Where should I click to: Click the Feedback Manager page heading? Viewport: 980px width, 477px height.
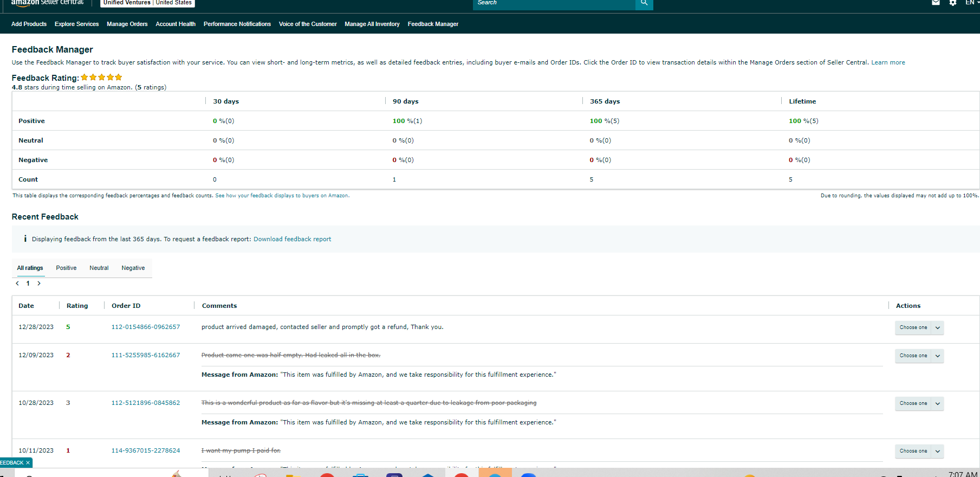tap(53, 49)
